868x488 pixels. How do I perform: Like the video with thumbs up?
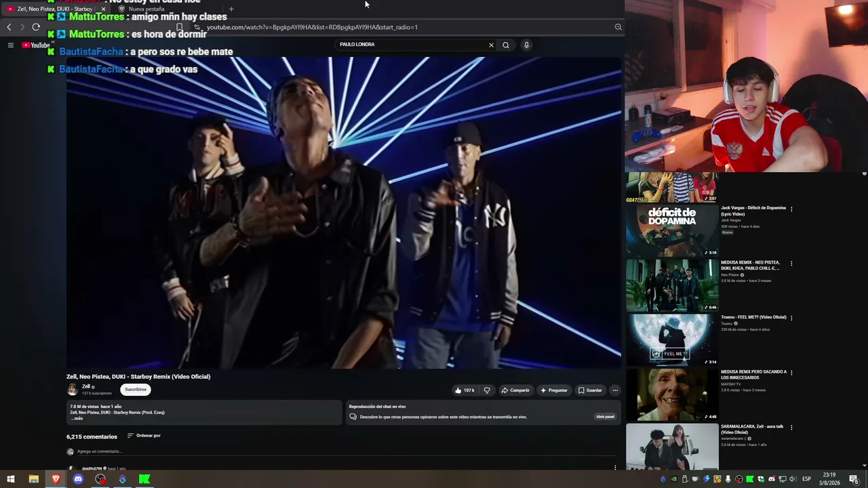465,390
